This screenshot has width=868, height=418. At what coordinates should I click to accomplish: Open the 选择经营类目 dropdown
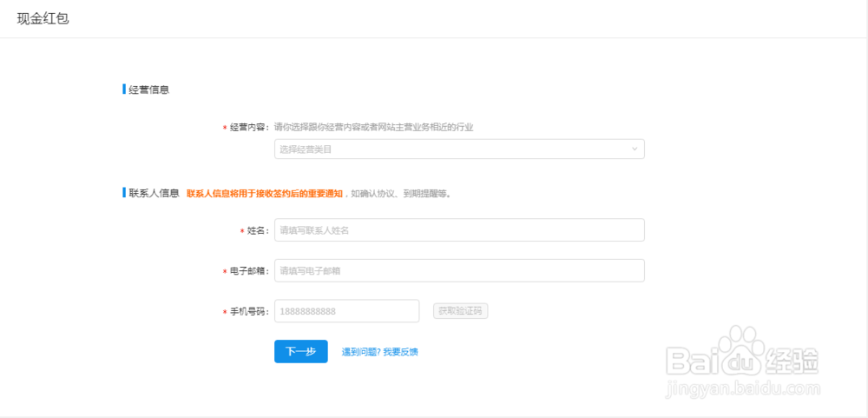pyautogui.click(x=459, y=149)
